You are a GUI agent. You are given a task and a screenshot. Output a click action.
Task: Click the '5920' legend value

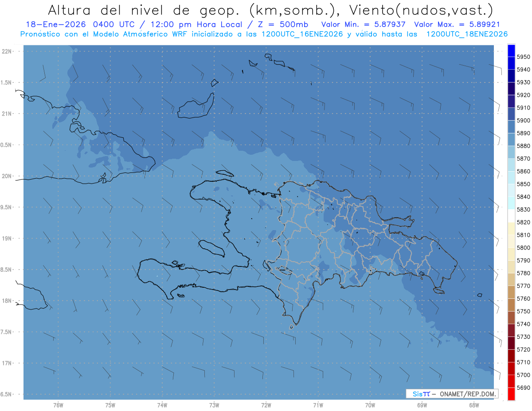(x=524, y=95)
